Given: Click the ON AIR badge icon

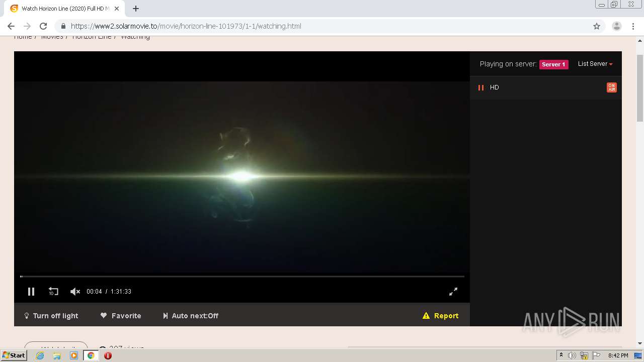Looking at the screenshot, I should [612, 87].
